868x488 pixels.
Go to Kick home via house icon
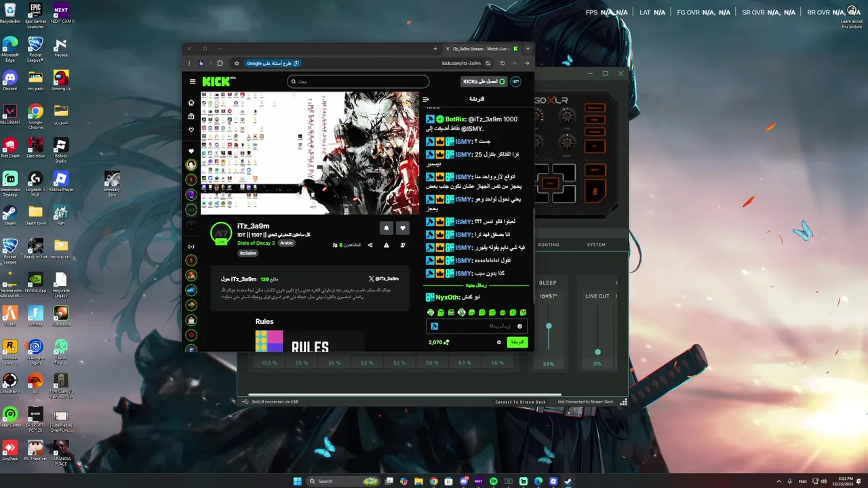pyautogui.click(x=191, y=102)
